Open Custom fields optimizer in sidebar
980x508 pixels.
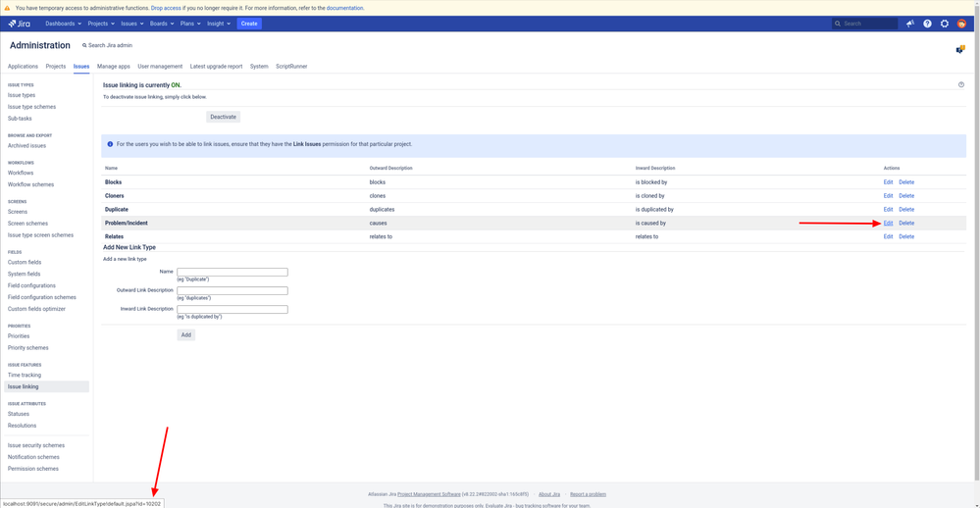click(36, 309)
